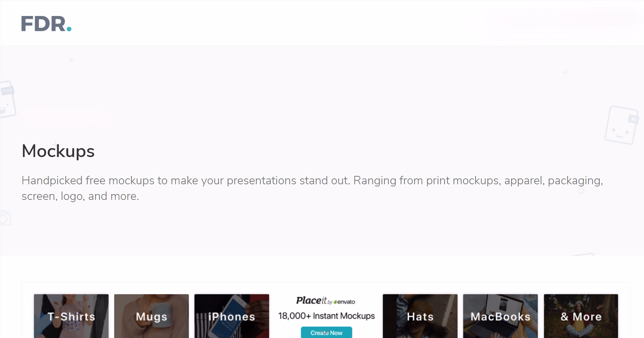644x338 pixels.
Task: Open the Mugs mockup category
Action: pyautogui.click(x=151, y=316)
